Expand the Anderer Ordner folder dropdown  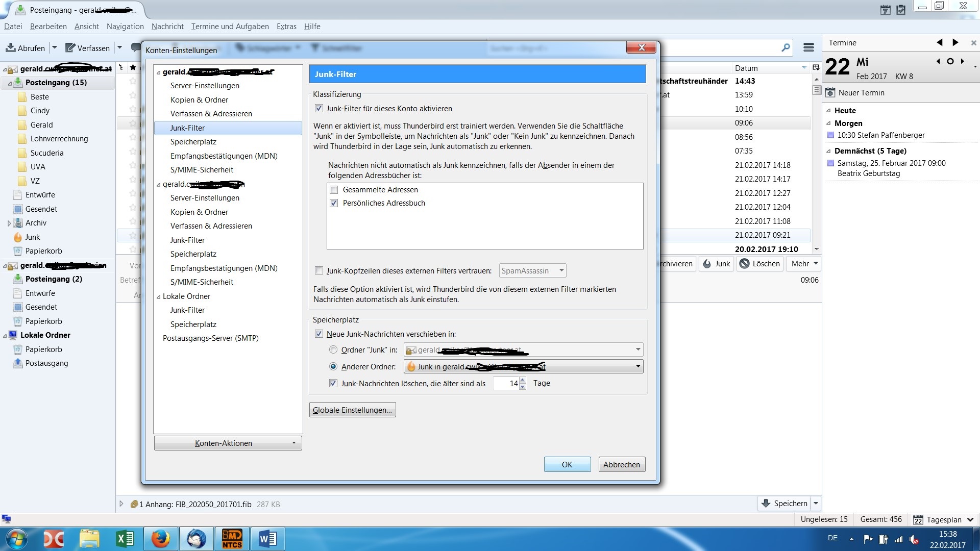coord(638,367)
